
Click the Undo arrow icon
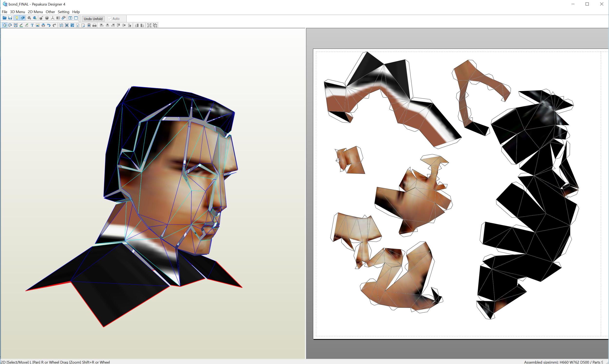click(49, 25)
